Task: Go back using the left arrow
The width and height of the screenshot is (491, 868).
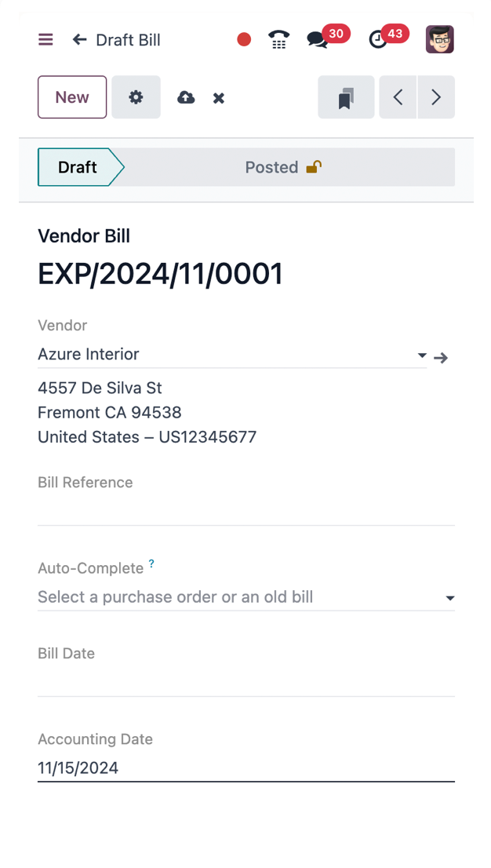Action: [79, 39]
